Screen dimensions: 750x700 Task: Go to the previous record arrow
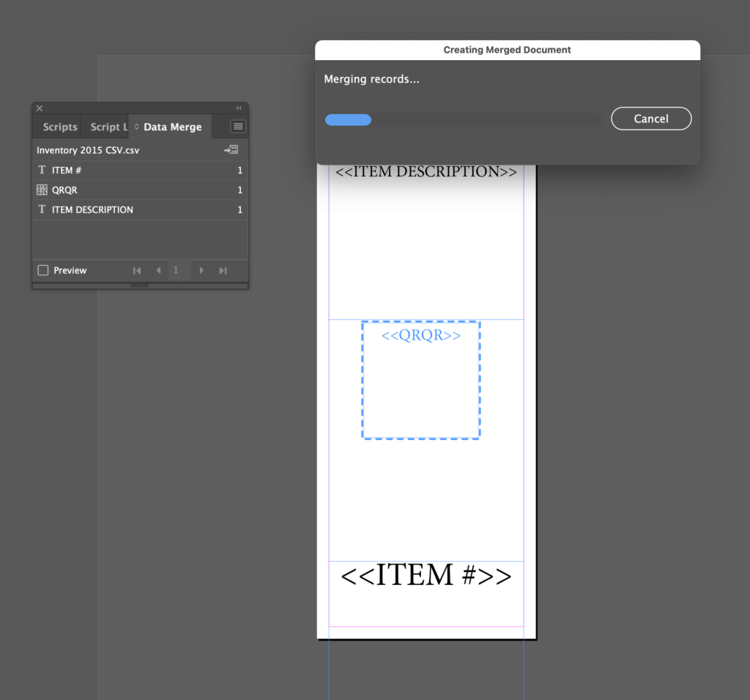158,270
